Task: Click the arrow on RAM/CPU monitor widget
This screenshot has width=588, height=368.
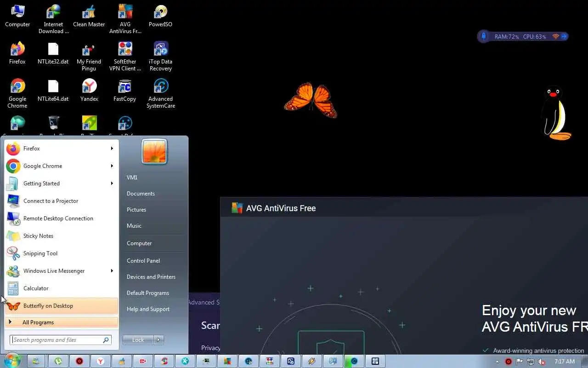Action: [x=564, y=36]
